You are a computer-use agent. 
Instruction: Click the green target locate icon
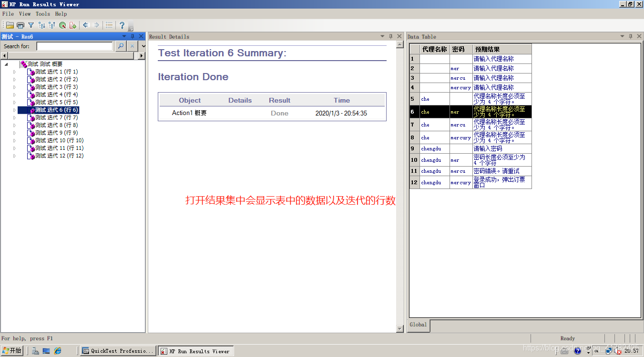pos(62,25)
